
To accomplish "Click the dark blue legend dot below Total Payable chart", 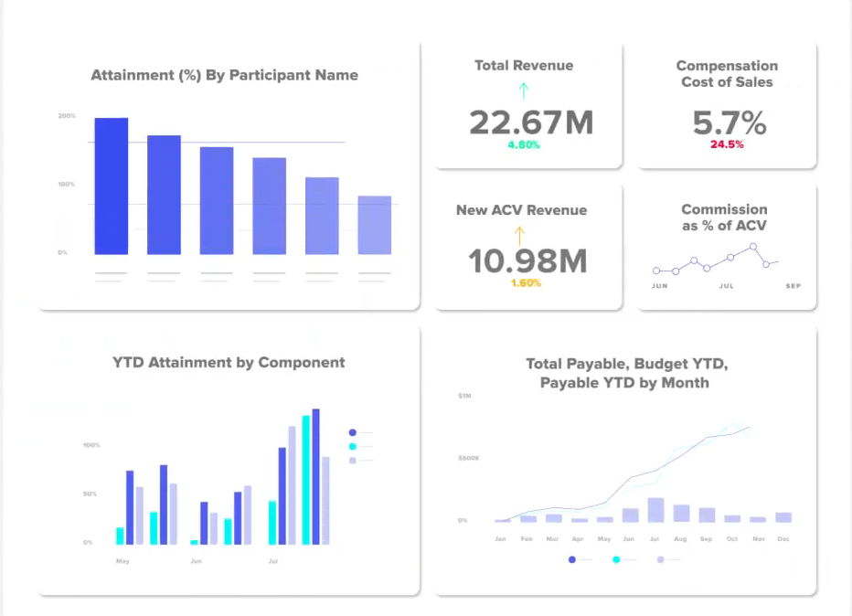I will pyautogui.click(x=571, y=559).
